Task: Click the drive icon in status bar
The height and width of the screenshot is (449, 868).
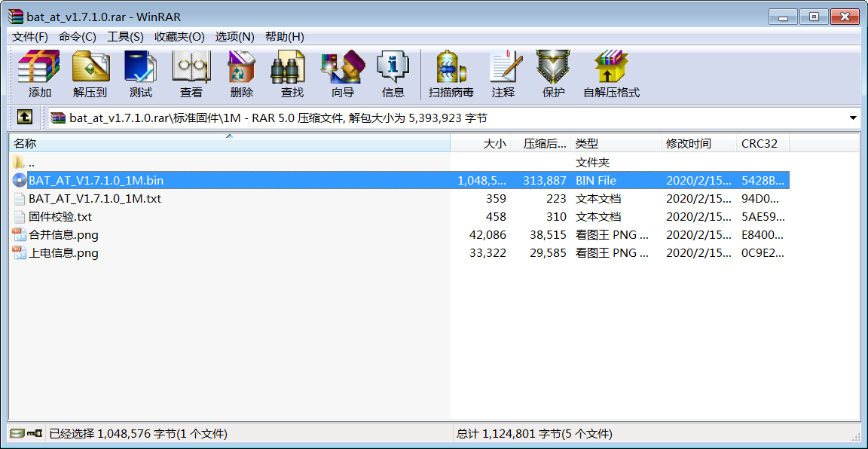Action: [18, 433]
